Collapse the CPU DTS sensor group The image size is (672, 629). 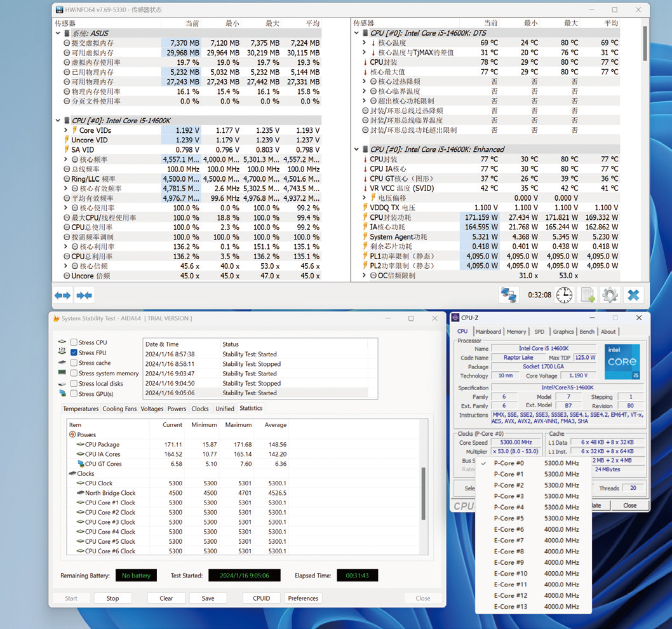[356, 33]
